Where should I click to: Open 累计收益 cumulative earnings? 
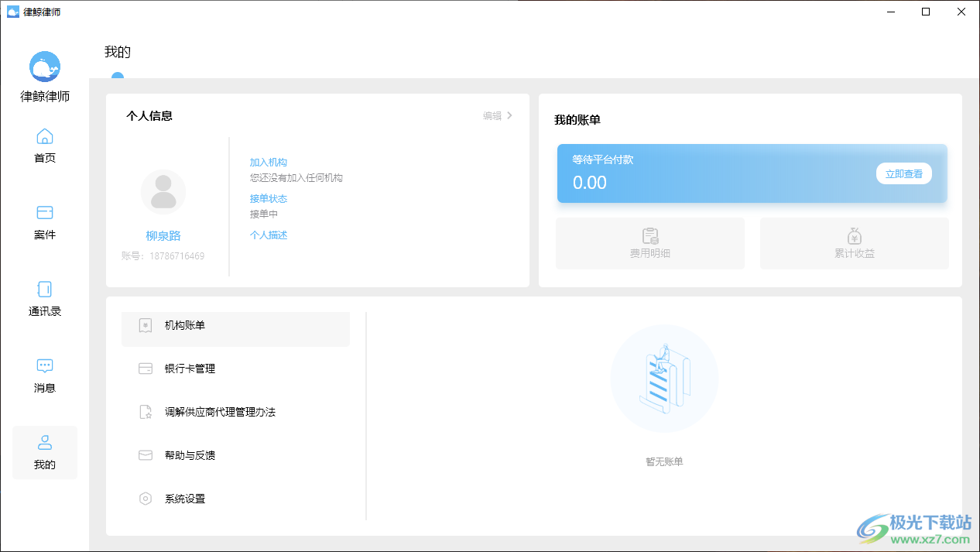click(854, 236)
